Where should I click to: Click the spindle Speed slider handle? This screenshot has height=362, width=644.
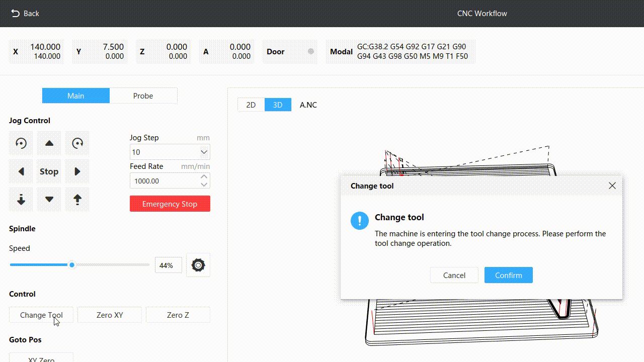pyautogui.click(x=72, y=265)
